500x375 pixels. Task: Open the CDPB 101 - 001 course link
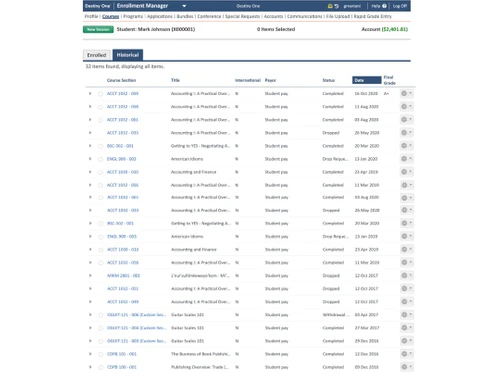coord(122,354)
